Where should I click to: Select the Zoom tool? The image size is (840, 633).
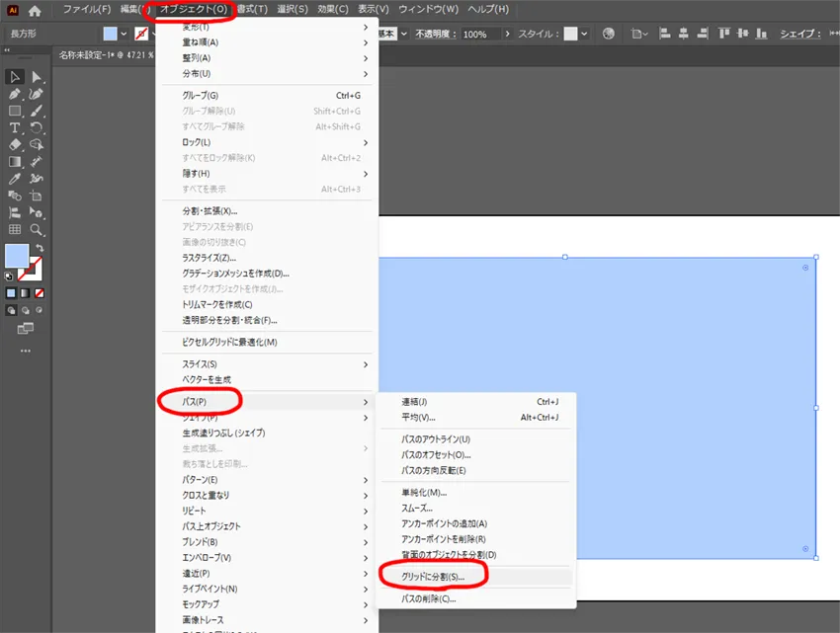36,229
